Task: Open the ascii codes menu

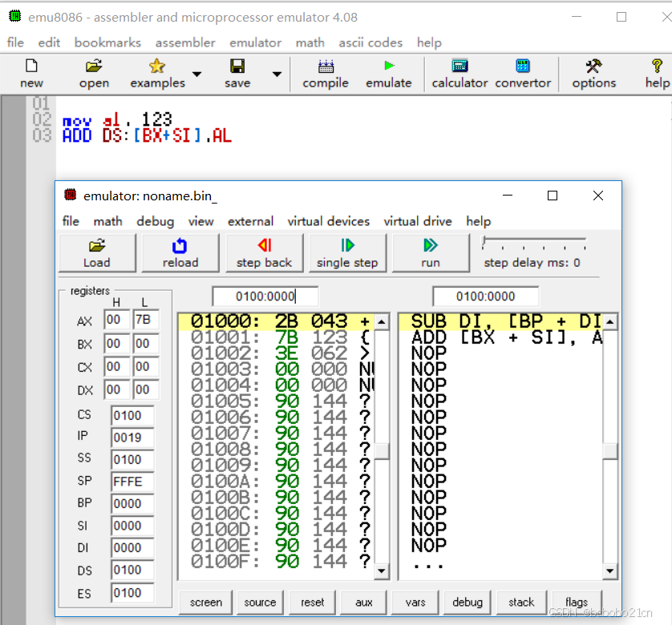Action: tap(370, 42)
